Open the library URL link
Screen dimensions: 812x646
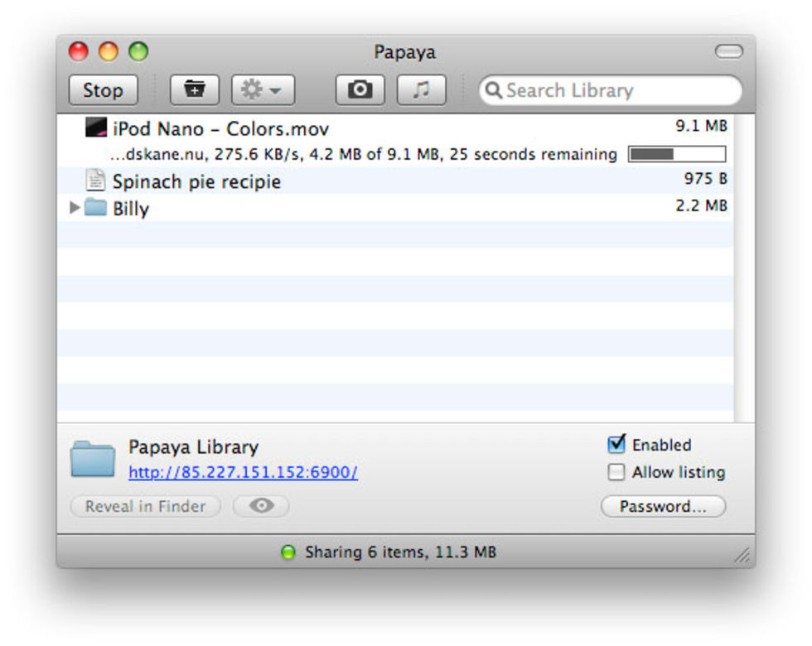pos(243,472)
